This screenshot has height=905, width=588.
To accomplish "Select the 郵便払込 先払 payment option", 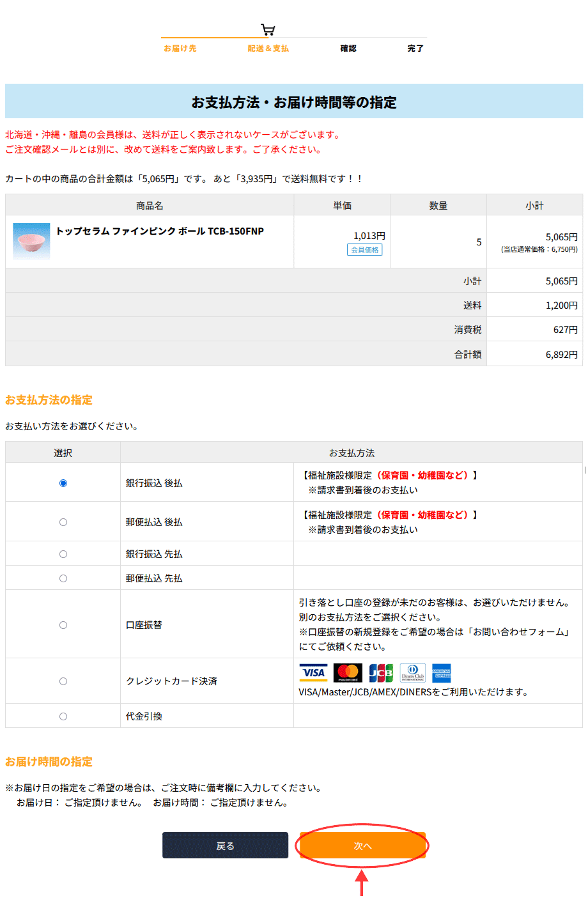I will coord(63,578).
